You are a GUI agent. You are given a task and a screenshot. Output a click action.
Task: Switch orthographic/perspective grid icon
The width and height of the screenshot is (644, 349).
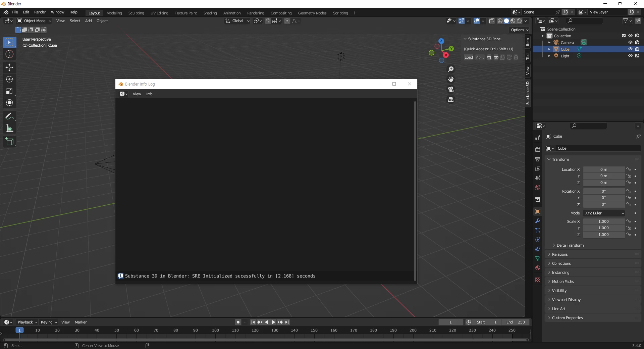click(451, 100)
